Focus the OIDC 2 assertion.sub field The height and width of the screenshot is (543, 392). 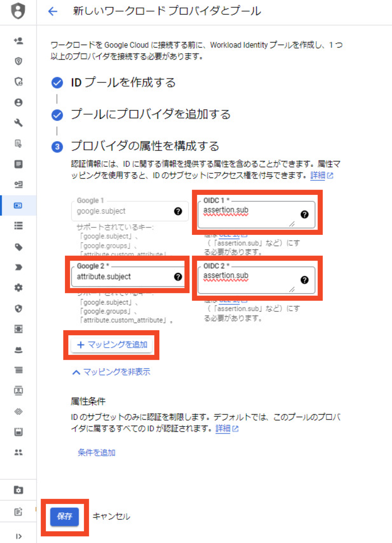256,280
